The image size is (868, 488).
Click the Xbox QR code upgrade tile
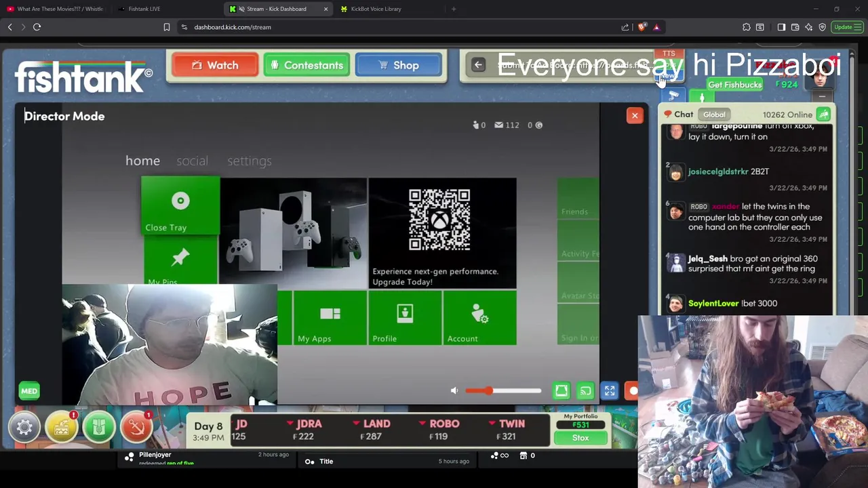tap(442, 233)
